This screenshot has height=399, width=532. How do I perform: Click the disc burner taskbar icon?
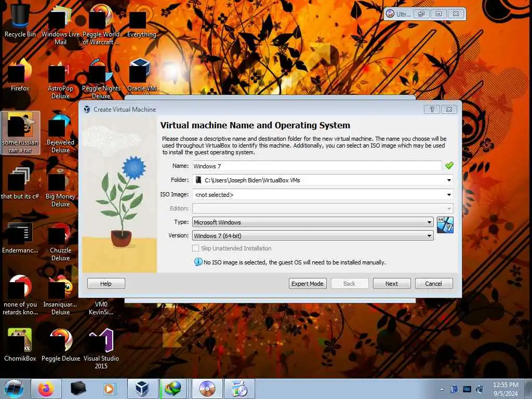[207, 389]
